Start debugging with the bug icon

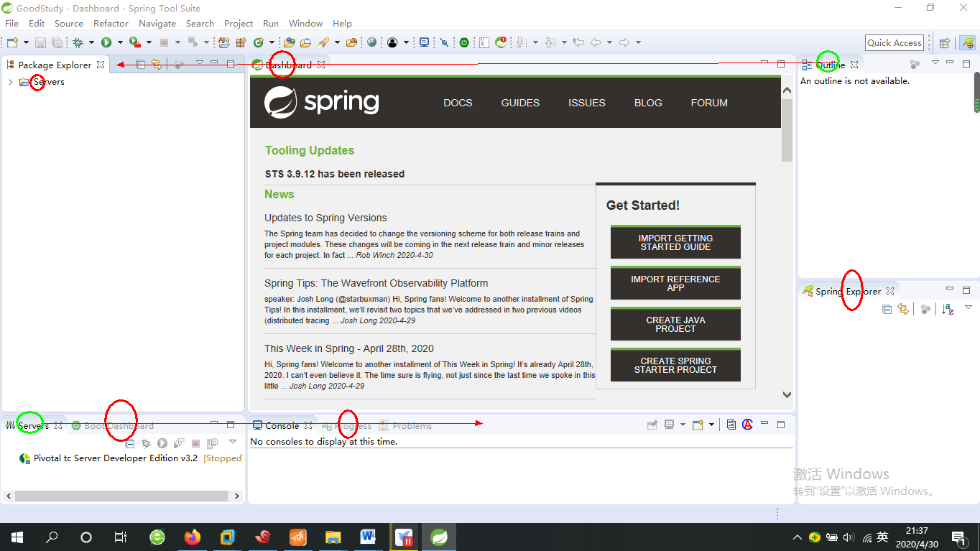click(78, 42)
